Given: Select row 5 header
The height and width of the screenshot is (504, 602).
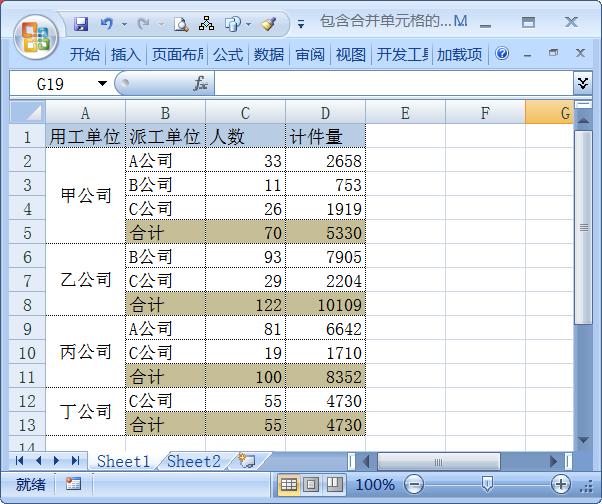Looking at the screenshot, I should [x=27, y=233].
